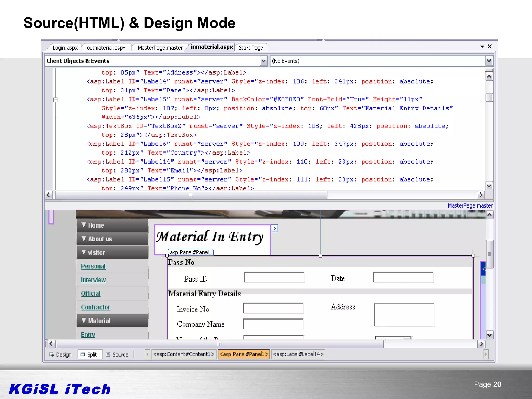Viewport: 532px width, 399px height.
Task: Select <asp:Panel#Panel1> in tag navigator
Action: pos(244,354)
